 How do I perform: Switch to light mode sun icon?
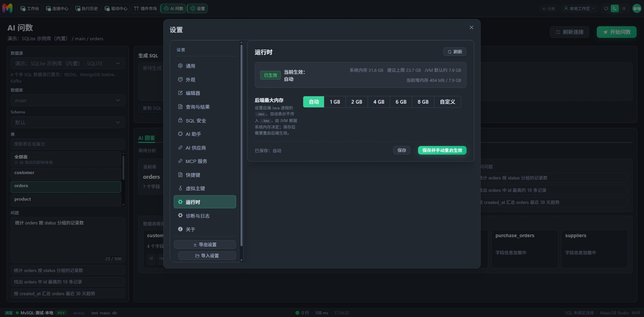click(624, 8)
